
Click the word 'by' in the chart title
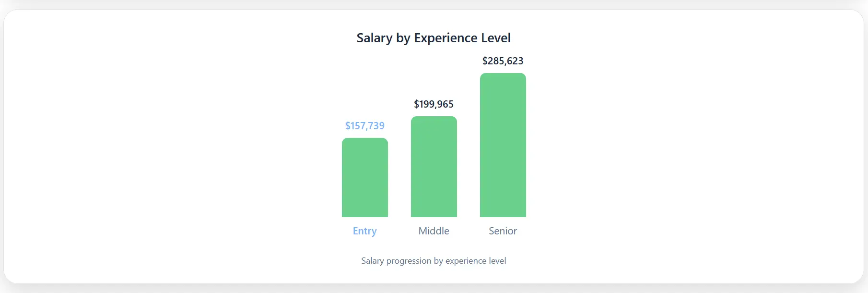point(403,38)
